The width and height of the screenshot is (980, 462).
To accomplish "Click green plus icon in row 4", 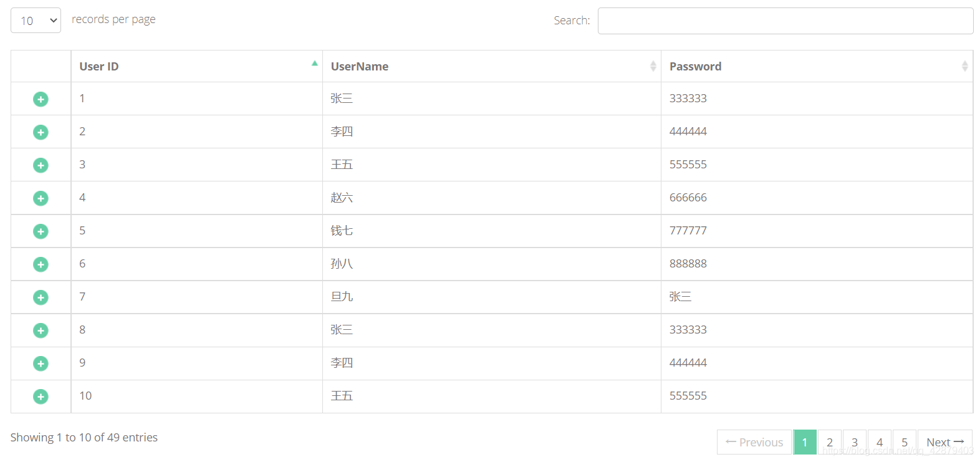I will (x=41, y=198).
